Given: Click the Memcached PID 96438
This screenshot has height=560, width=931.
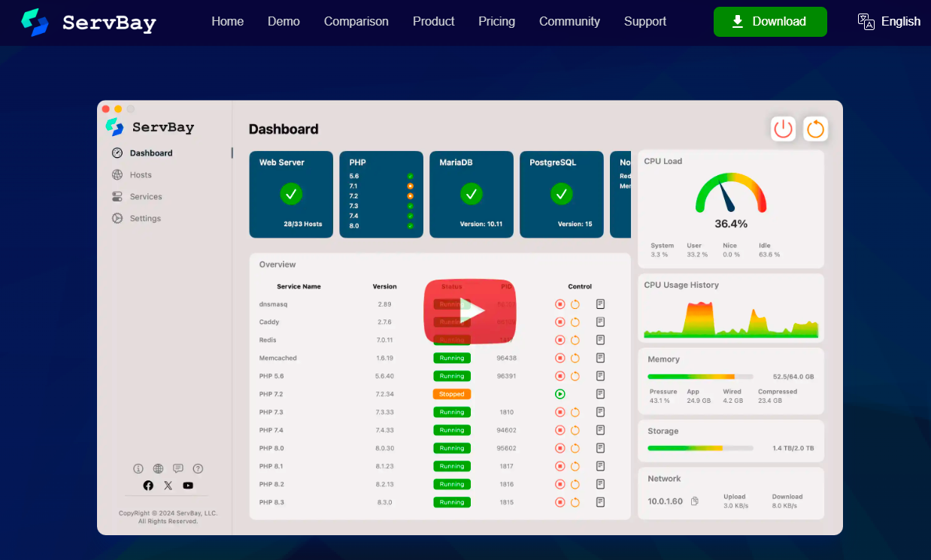Looking at the screenshot, I should (506, 359).
